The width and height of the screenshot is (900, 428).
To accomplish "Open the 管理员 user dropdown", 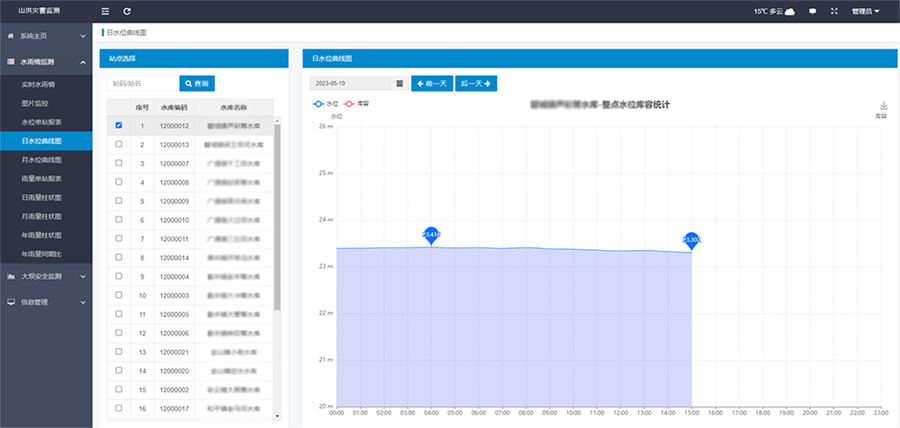I will [865, 11].
